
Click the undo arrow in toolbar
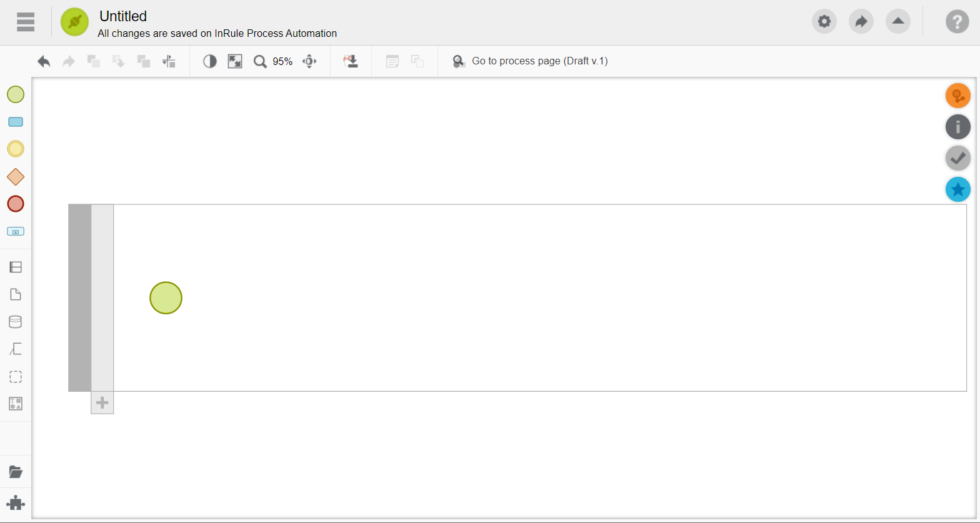coord(44,61)
